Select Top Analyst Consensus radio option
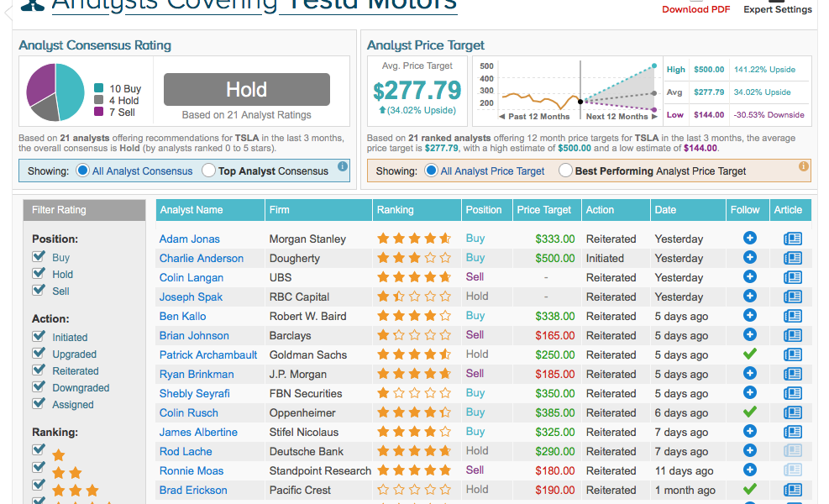829x504 pixels. [x=209, y=171]
